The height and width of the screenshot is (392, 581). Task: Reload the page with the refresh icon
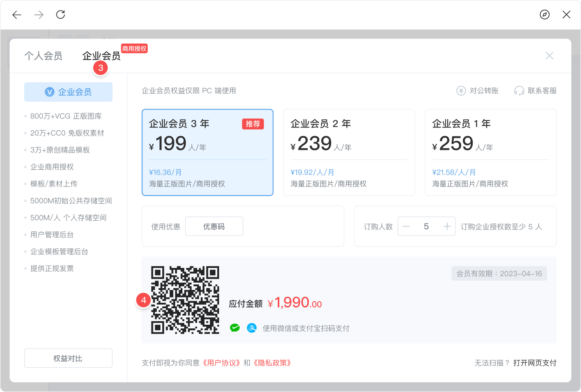point(61,15)
